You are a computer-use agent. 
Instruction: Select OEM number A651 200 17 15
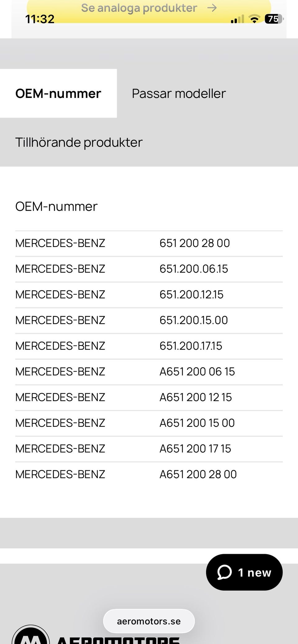[195, 449]
